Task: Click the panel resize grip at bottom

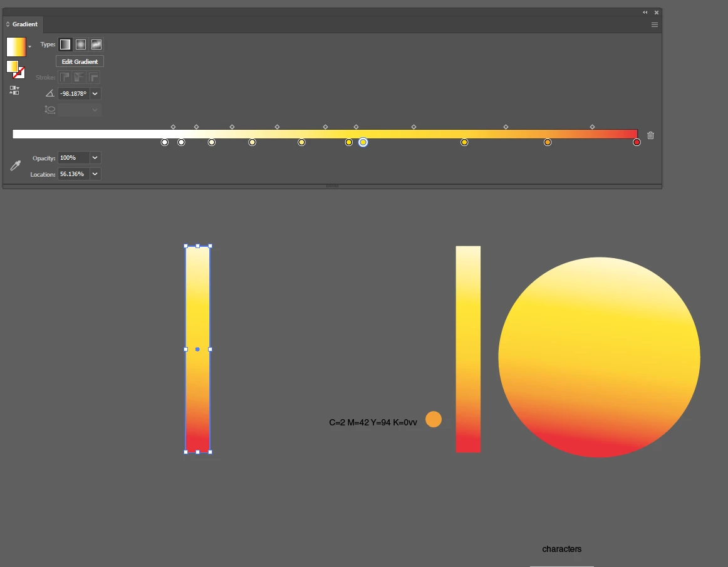Action: 332,185
